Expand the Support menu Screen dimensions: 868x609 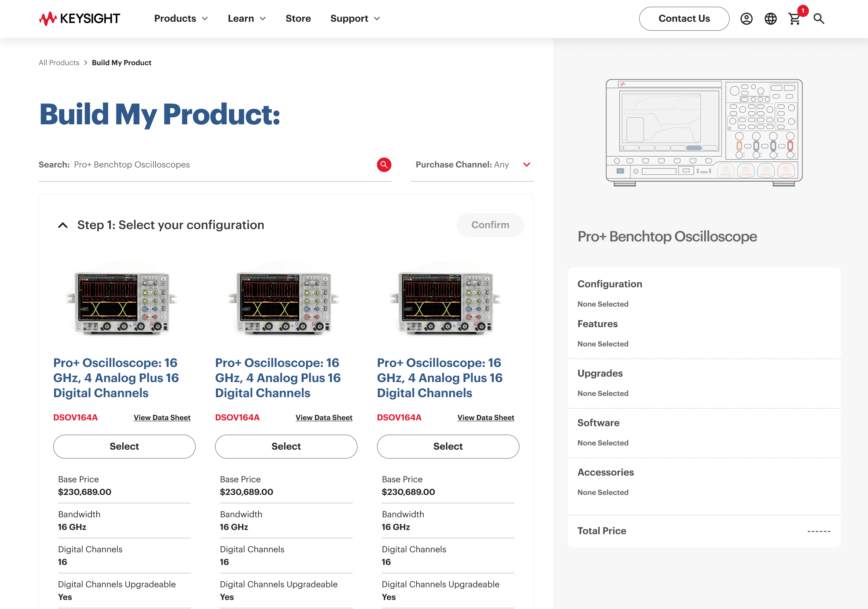(x=355, y=18)
